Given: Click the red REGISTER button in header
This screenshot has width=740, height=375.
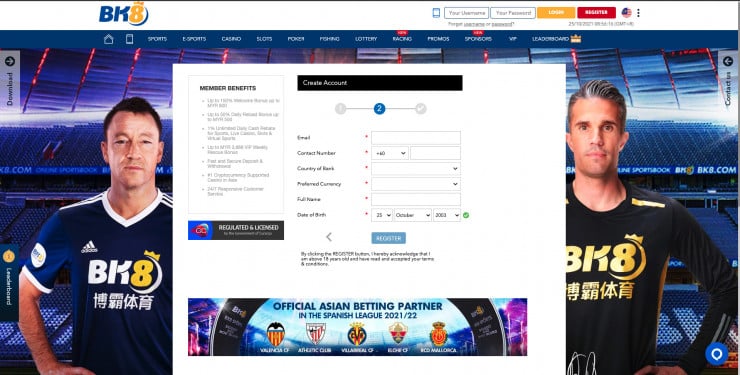Looking at the screenshot, I should point(596,13).
